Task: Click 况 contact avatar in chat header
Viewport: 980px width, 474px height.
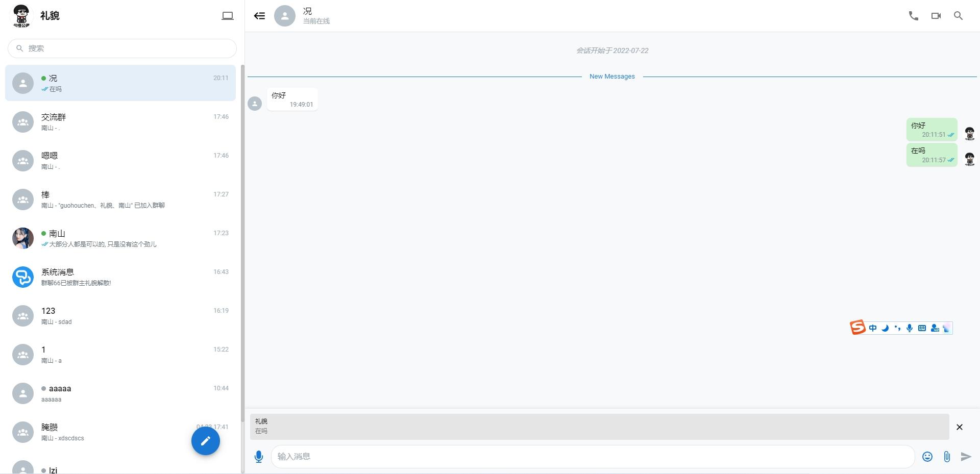Action: (285, 16)
